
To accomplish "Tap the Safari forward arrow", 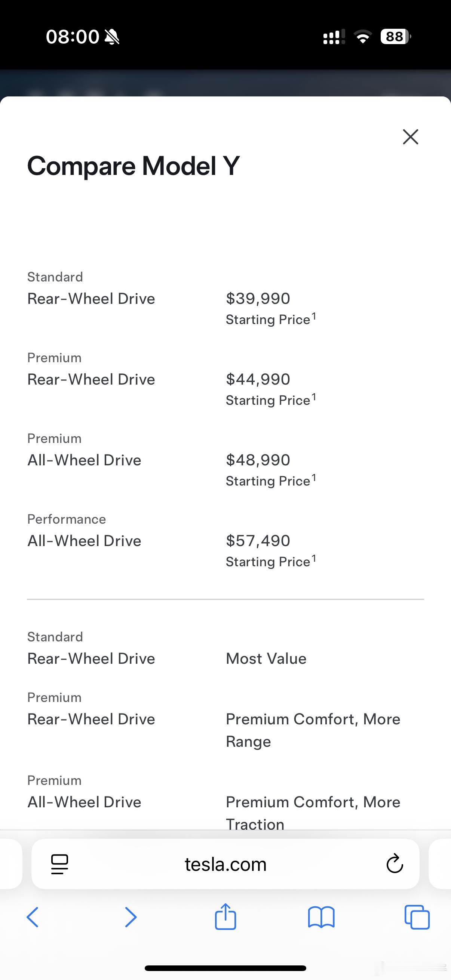I will point(131,917).
